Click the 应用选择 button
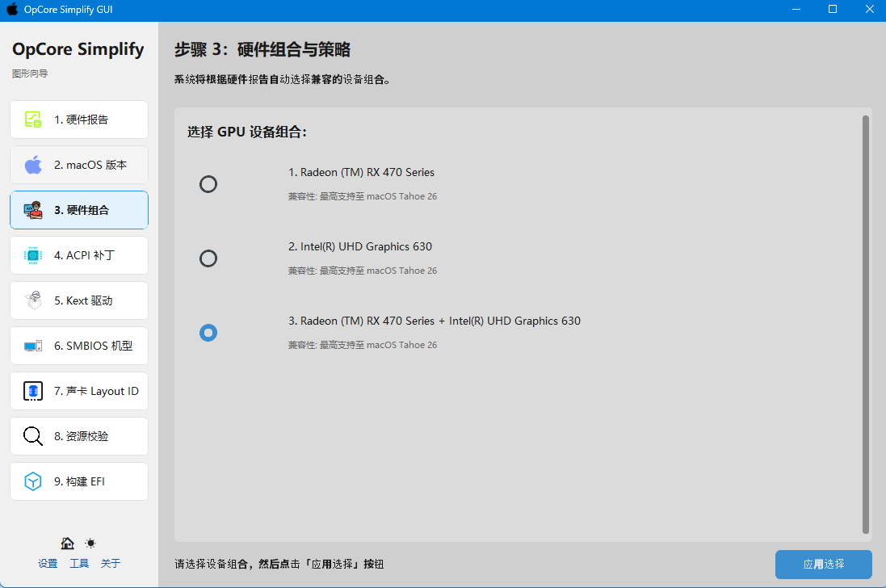The width and height of the screenshot is (886, 588). coord(823,565)
